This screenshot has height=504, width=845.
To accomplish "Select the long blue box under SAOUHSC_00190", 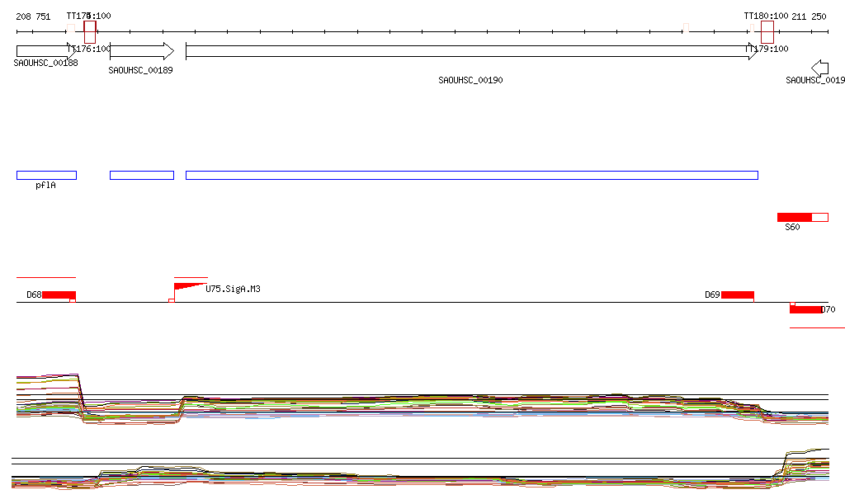I will [472, 175].
